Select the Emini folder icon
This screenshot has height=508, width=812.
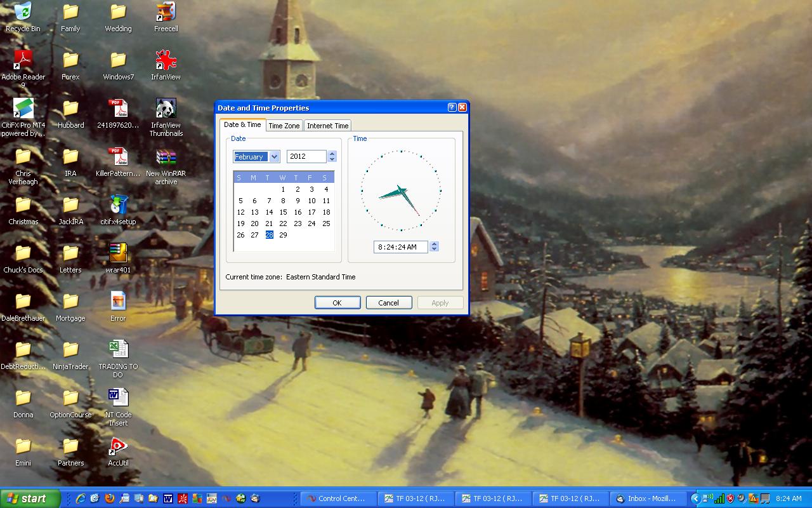23,451
